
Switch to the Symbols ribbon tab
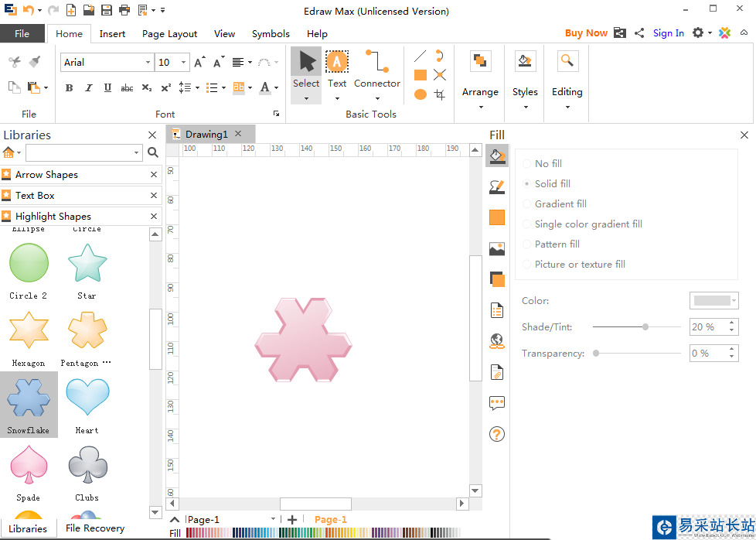point(271,34)
